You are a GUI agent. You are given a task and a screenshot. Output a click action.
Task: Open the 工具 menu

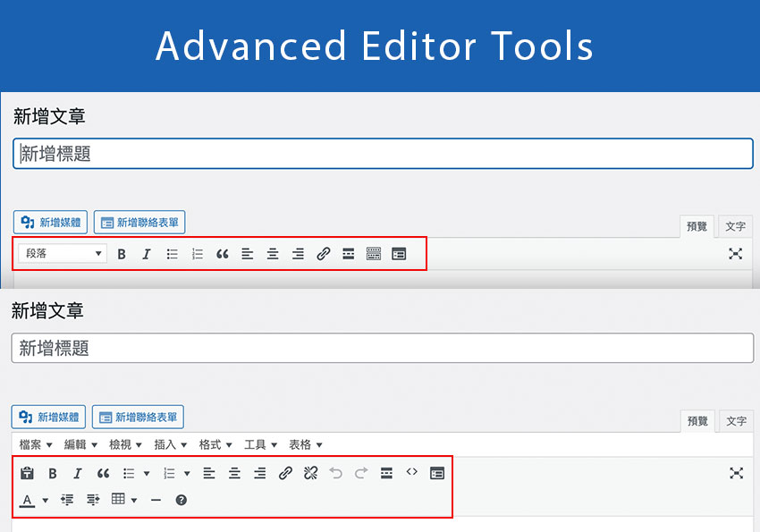click(260, 444)
